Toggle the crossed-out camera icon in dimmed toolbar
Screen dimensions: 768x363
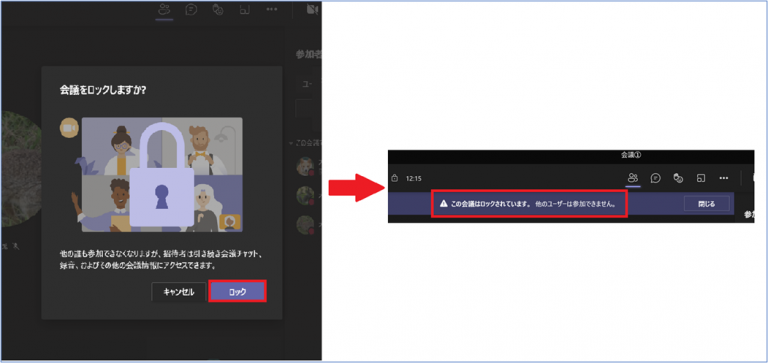313,9
